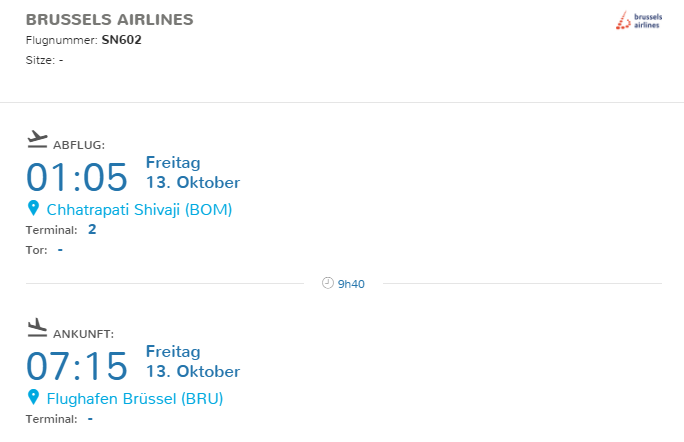Open the Flughafen Brüssel (BRU) airport link
The image size is (684, 442).
click(135, 399)
